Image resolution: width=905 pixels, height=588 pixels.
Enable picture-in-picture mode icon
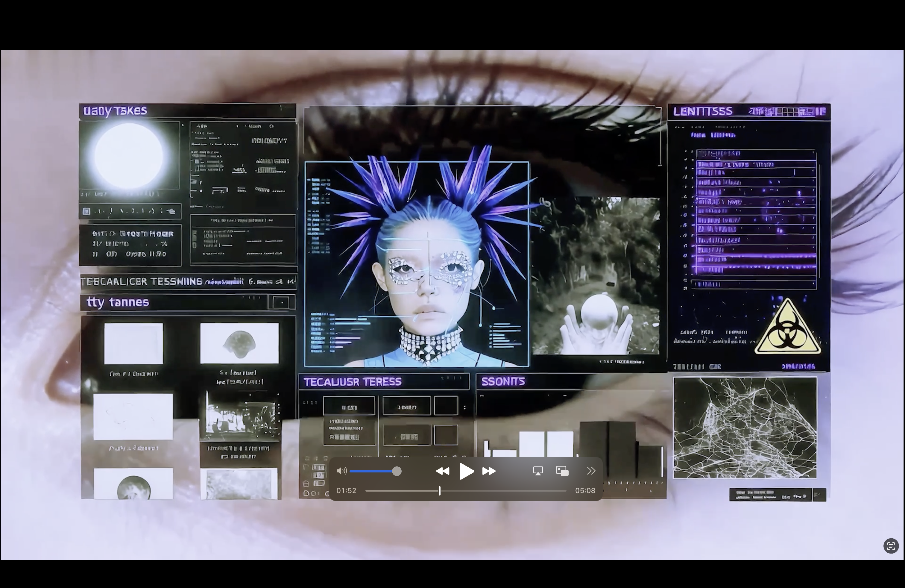[x=562, y=471]
